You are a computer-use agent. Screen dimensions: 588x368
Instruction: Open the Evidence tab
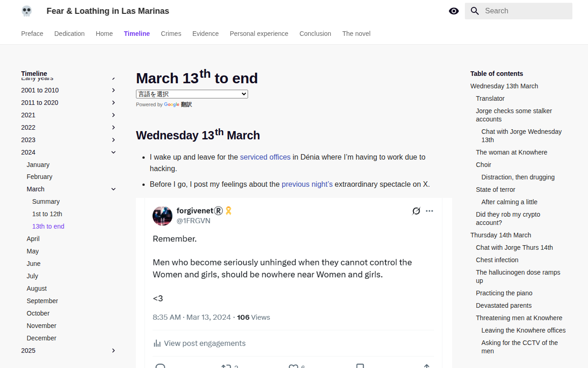[205, 34]
